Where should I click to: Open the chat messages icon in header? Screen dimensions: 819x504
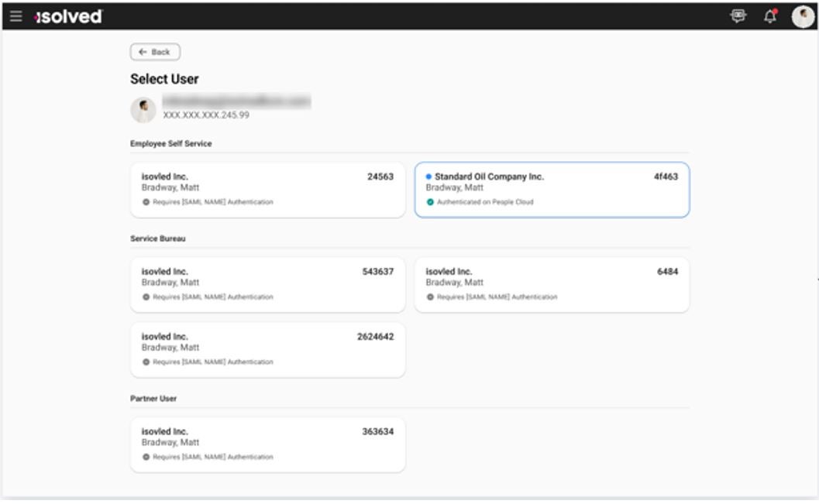[738, 16]
